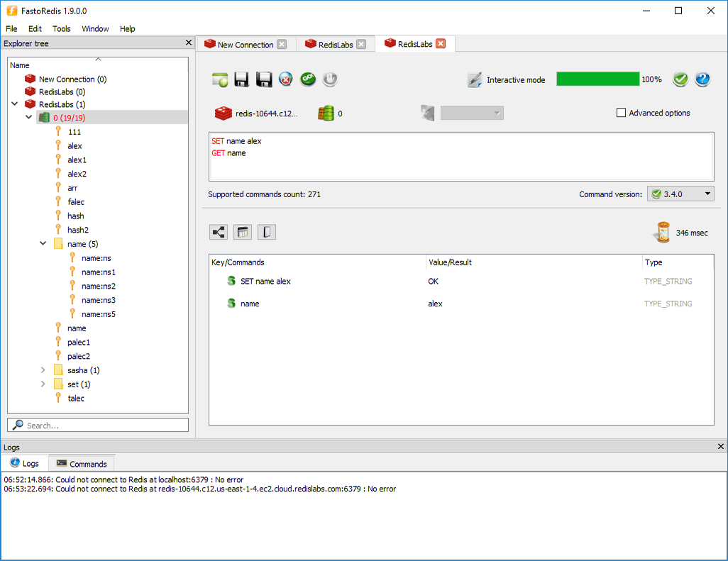
Task: Click the stop hand icon
Action: coord(329,79)
